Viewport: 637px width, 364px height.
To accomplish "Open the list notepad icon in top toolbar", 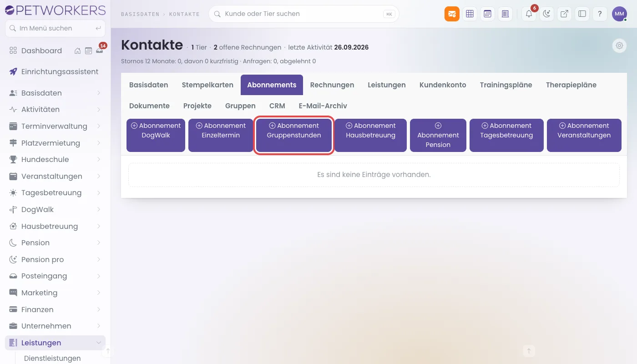I will click(x=505, y=14).
